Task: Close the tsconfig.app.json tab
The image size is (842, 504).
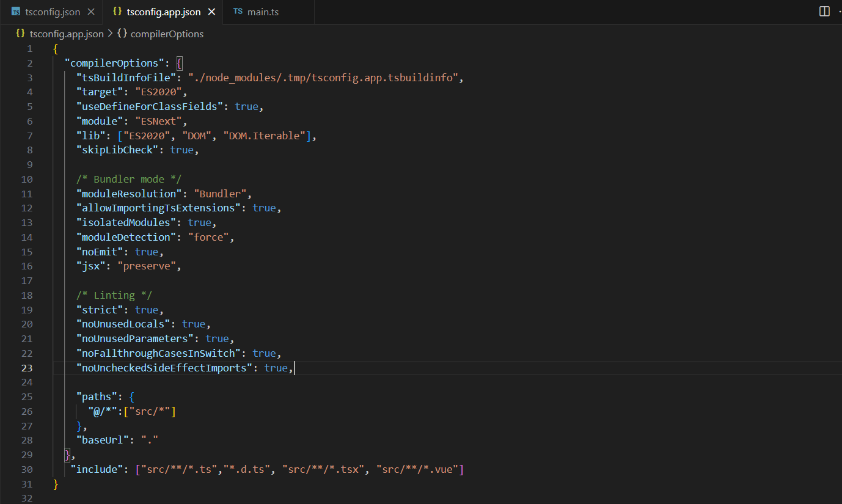Action: (x=212, y=12)
